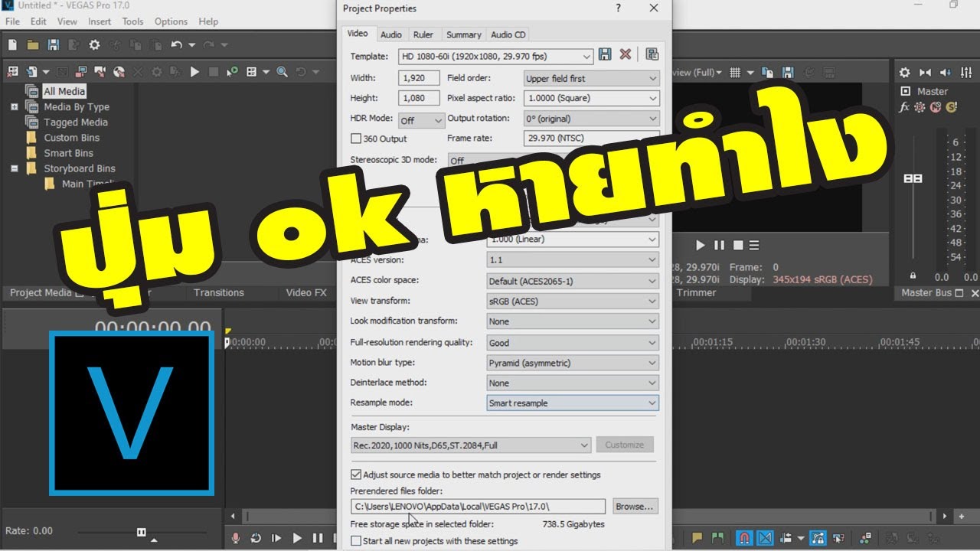980x551 pixels.
Task: Enable the 360 Output checkbox
Action: [x=355, y=139]
